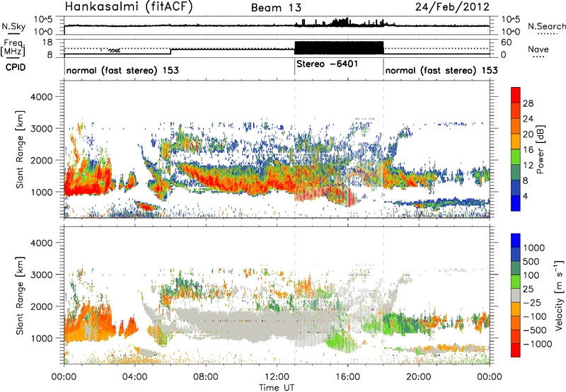Click the red top of the power colorbar
The width and height of the screenshot is (566, 392).
tap(516, 95)
